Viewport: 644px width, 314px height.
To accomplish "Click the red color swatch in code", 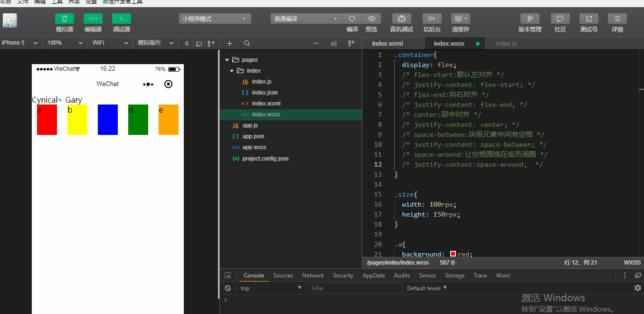I will (453, 254).
